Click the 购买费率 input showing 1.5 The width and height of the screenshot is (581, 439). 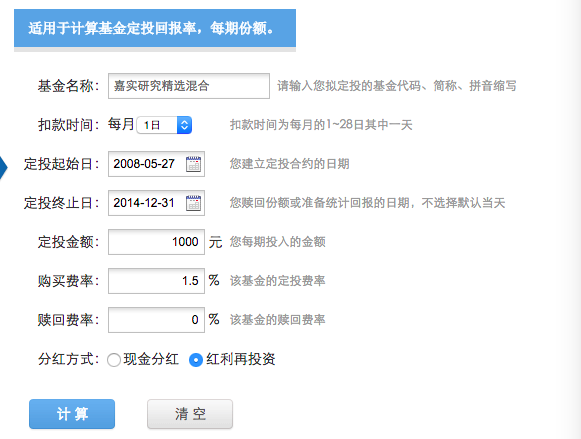pos(156,281)
